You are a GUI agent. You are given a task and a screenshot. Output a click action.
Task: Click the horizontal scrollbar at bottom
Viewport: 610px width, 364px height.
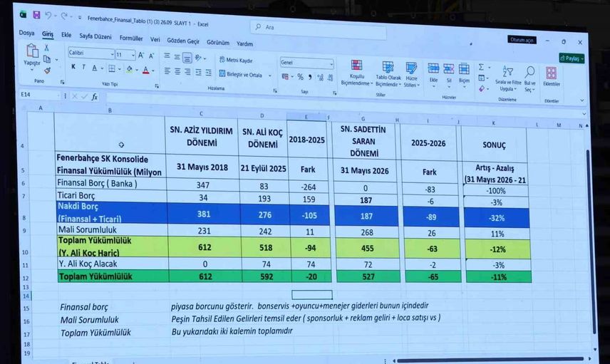pos(490,359)
